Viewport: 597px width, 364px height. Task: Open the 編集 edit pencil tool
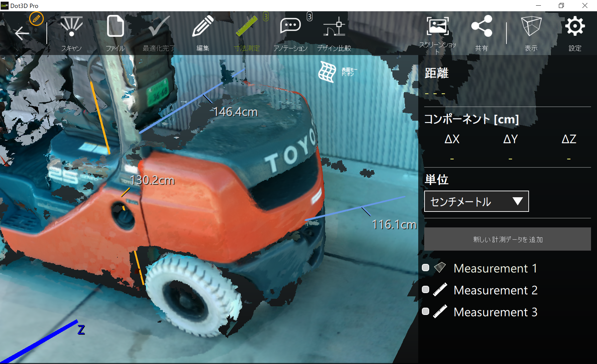pos(203,33)
